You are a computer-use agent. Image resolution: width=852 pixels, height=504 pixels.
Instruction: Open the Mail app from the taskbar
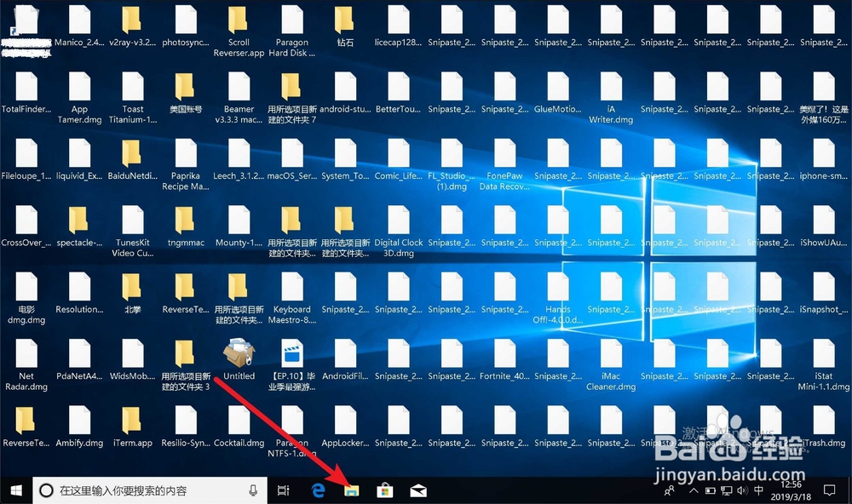417,491
